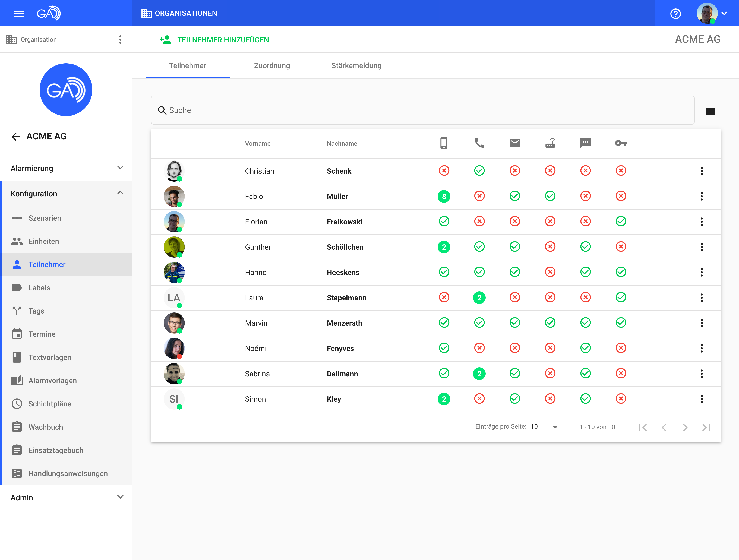Click into the Suche search field

422,111
